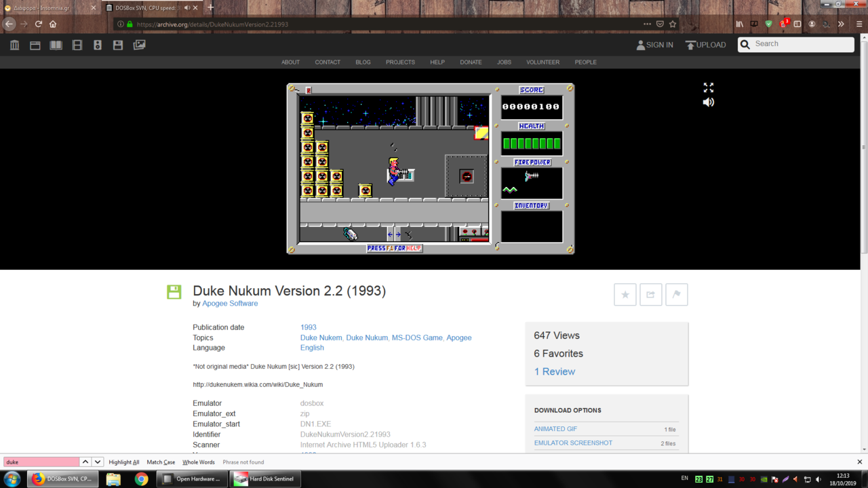Open the PROJECTS menu item

click(x=400, y=62)
